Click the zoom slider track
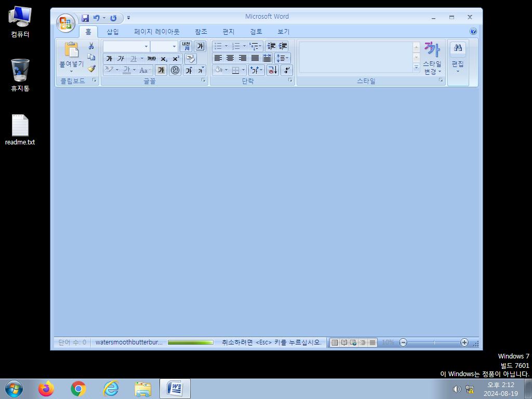This screenshot has width=532, height=399. [x=434, y=343]
